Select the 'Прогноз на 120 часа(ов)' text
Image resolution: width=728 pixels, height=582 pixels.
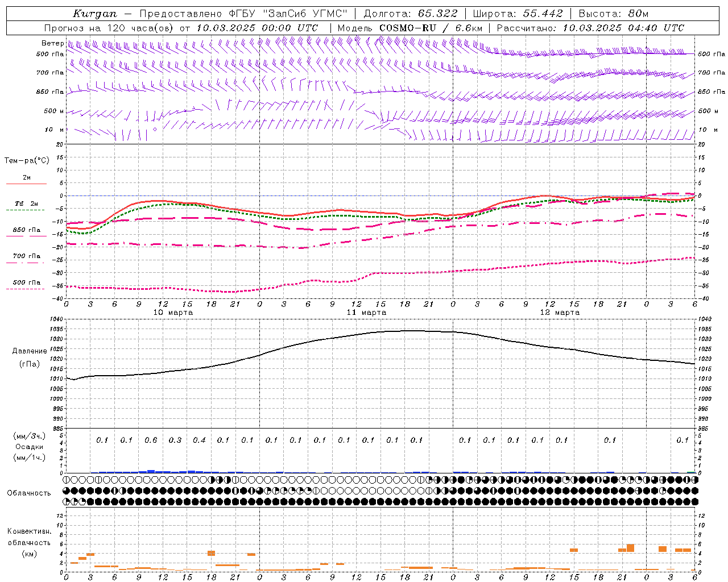(x=109, y=28)
